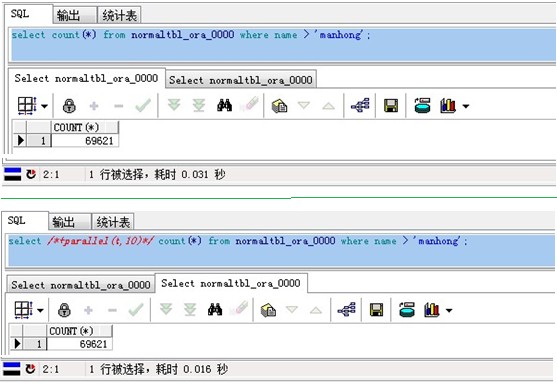Open grid mode dropdown arrow in upper window
Screen dimensions: 557x384
tap(44, 106)
